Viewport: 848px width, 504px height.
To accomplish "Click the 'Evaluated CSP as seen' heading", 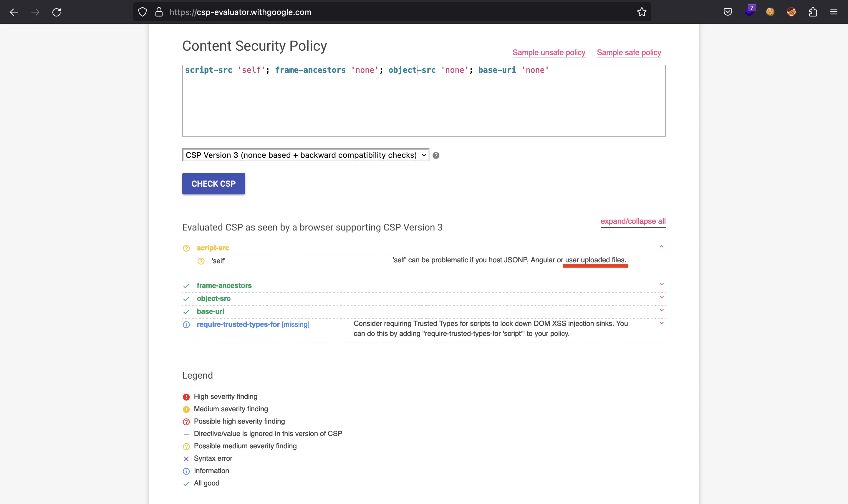I will pos(312,227).
